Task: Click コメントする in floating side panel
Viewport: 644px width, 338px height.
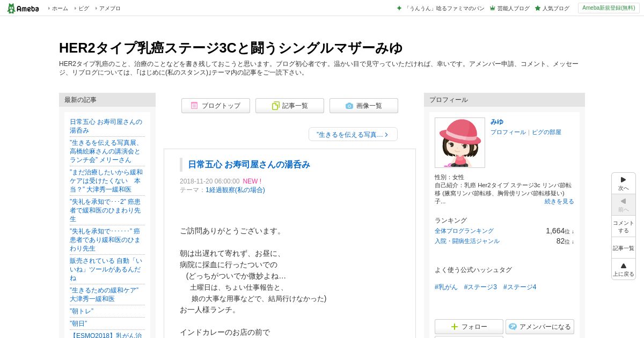Action: pyautogui.click(x=624, y=226)
